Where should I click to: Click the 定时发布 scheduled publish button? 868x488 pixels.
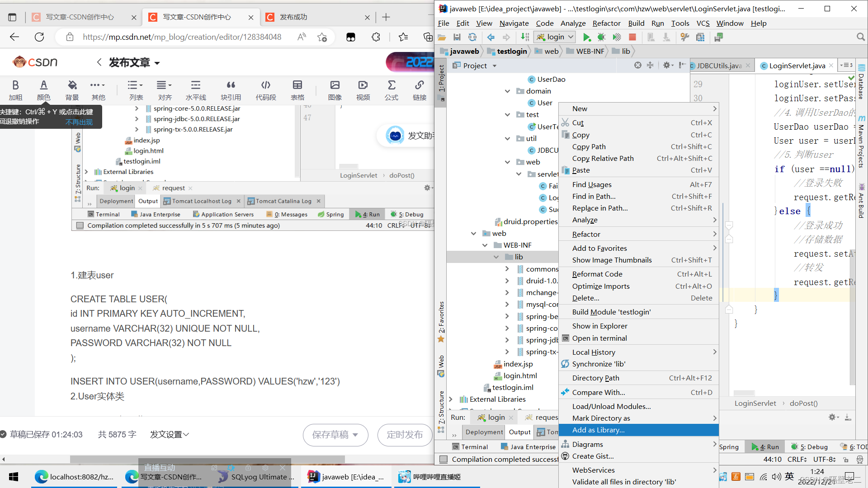coord(405,435)
